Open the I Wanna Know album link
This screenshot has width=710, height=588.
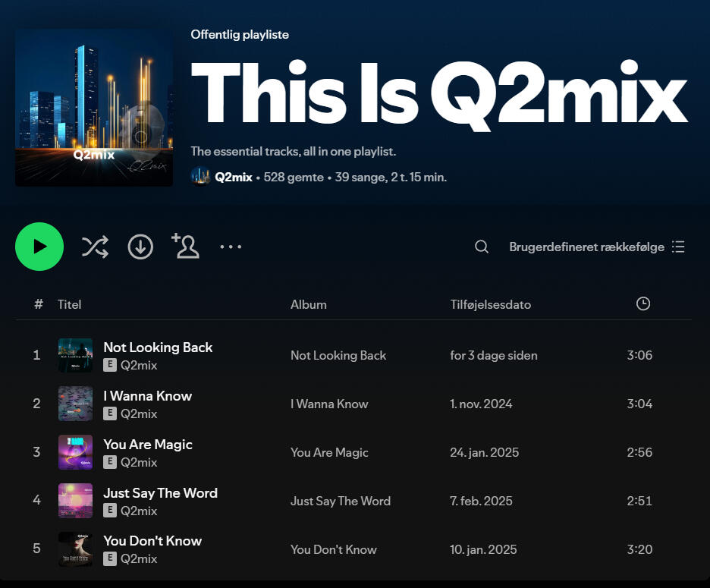coord(329,404)
